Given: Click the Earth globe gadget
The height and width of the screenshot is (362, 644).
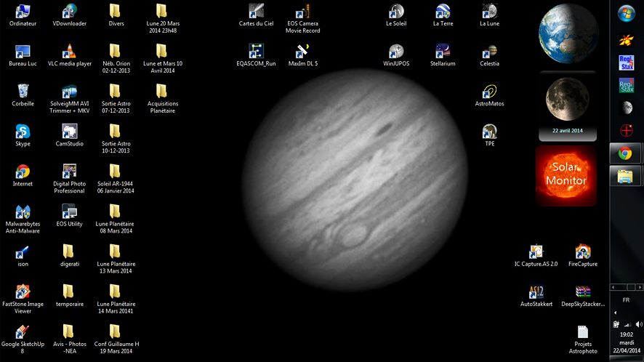Looking at the screenshot, I should (x=568, y=33).
